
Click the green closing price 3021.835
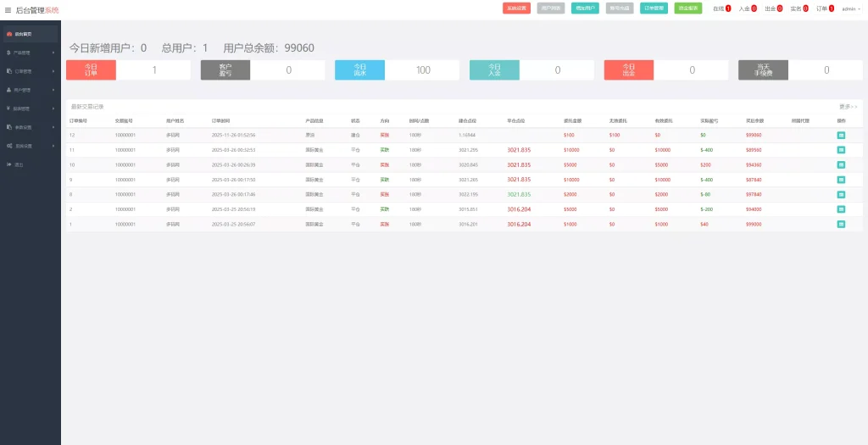(x=519, y=194)
